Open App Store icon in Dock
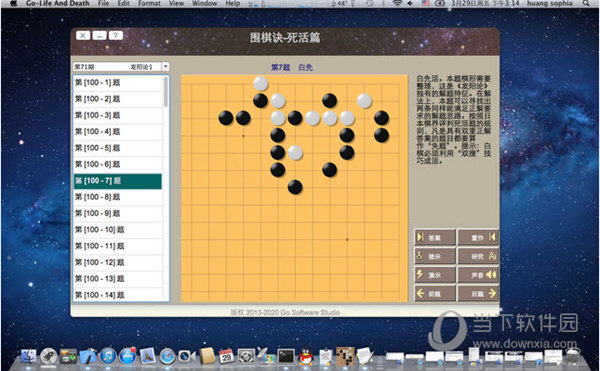600x371 pixels. pyautogui.click(x=128, y=356)
